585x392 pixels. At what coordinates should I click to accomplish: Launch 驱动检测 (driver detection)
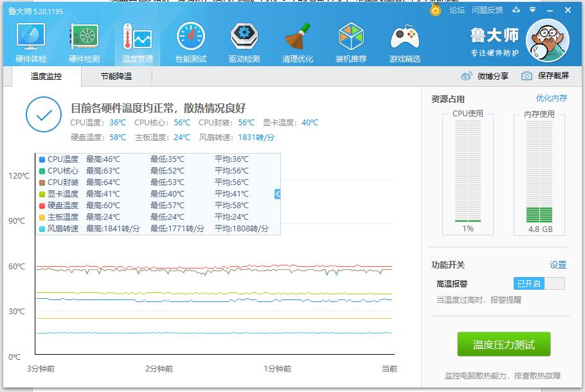(243, 40)
